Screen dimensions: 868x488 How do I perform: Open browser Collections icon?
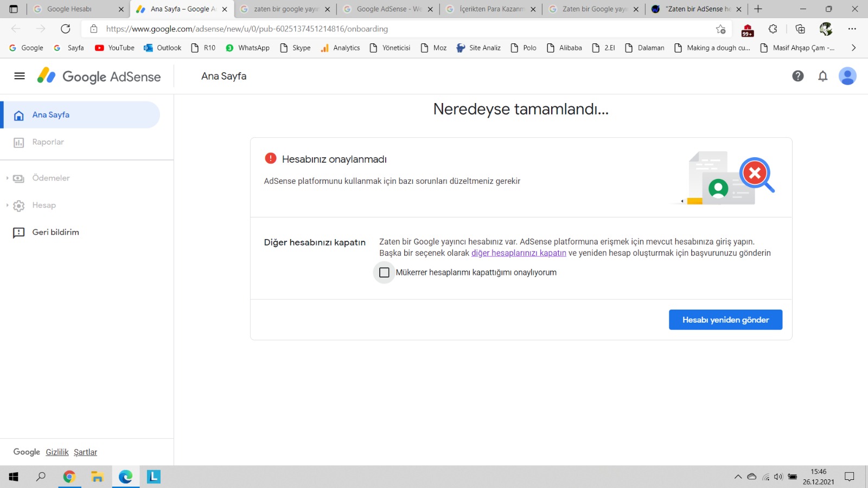[800, 29]
